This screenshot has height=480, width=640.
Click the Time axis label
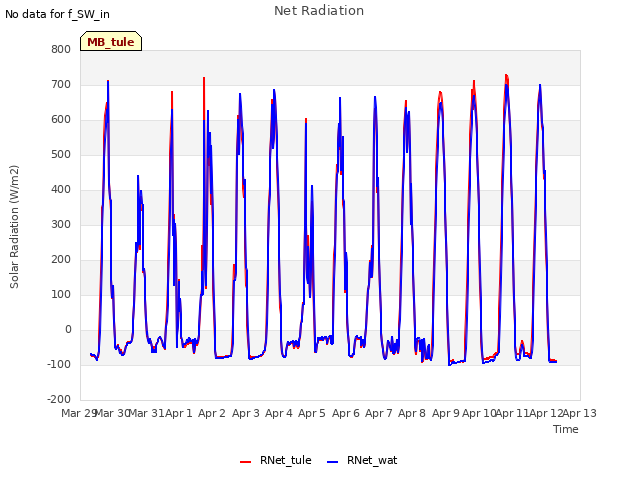pos(566,429)
